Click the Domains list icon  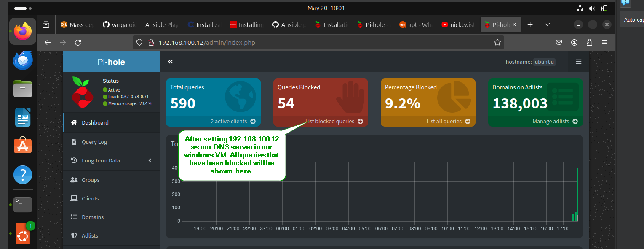pos(74,217)
